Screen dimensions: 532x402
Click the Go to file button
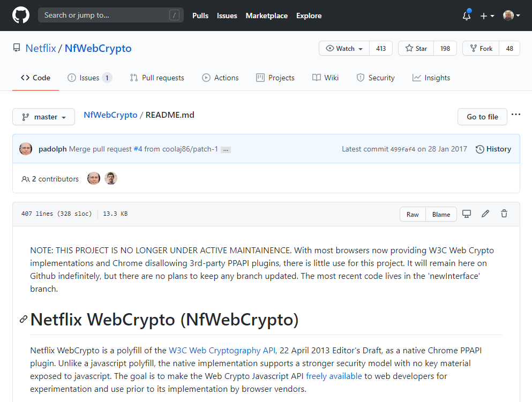point(482,117)
